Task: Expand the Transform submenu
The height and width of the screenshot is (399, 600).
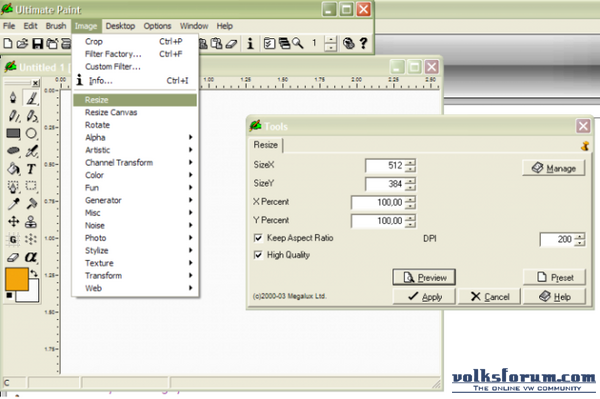Action: point(135,275)
